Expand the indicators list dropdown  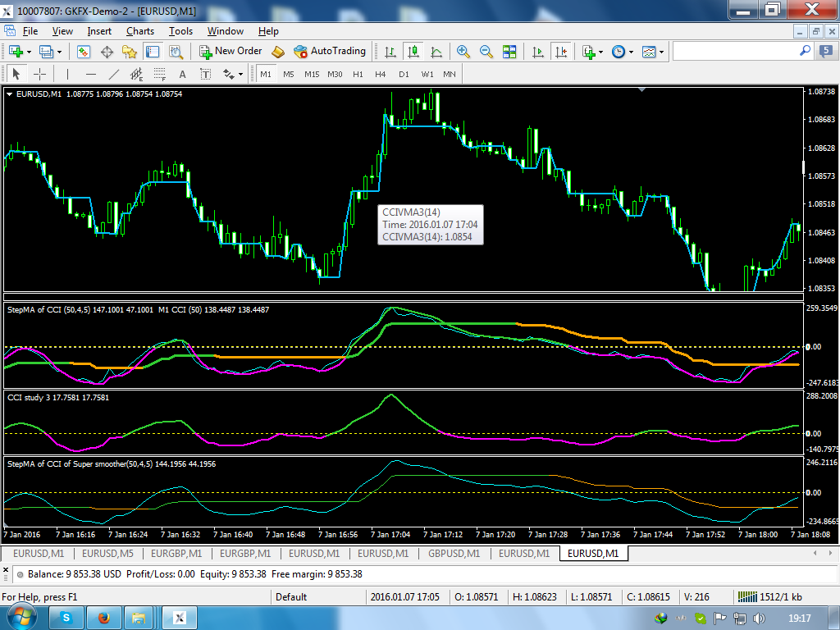click(601, 52)
